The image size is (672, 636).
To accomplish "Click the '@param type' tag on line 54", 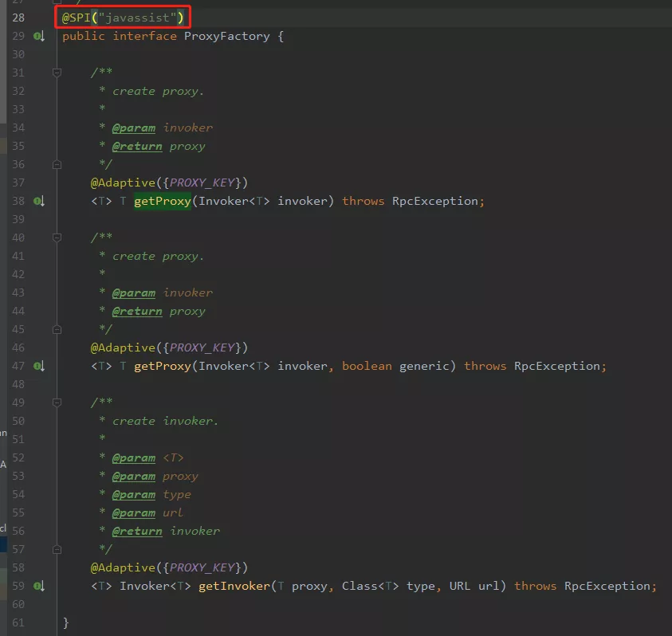I will click(x=151, y=495).
